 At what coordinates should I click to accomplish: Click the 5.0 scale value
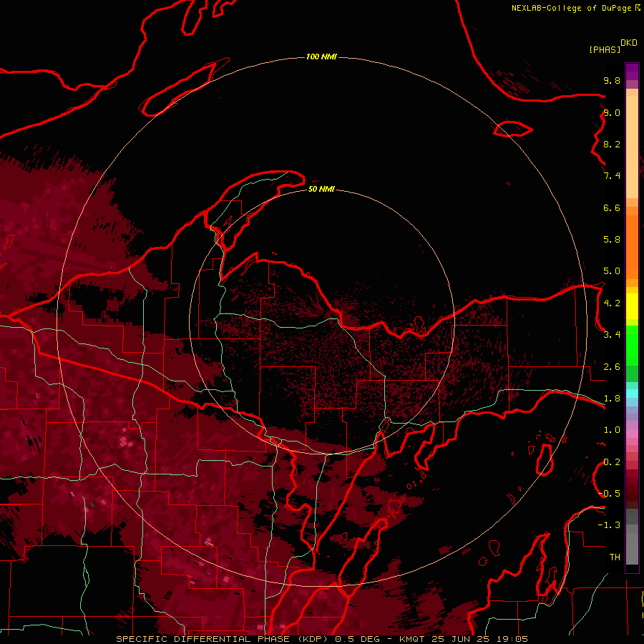click(x=612, y=271)
